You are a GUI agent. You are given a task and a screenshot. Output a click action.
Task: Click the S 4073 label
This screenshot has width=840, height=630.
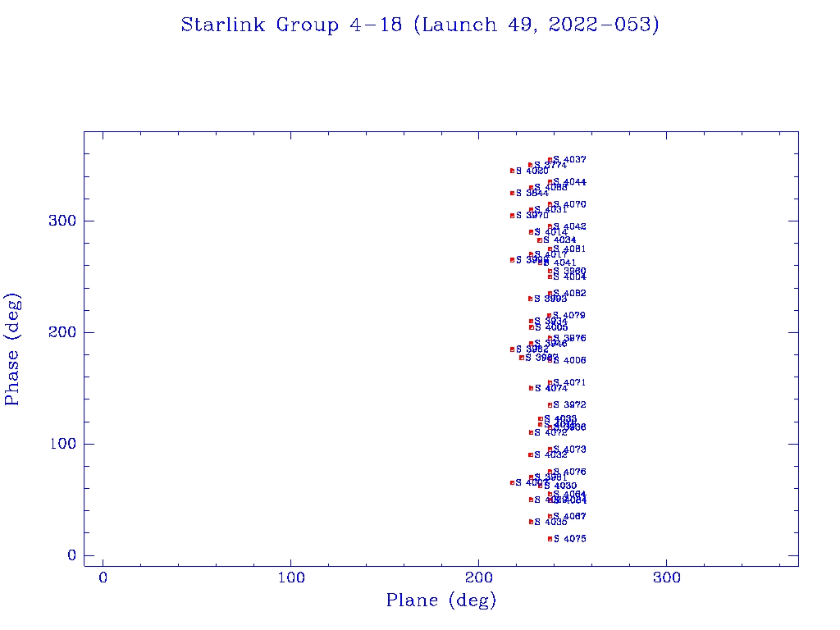(569, 450)
